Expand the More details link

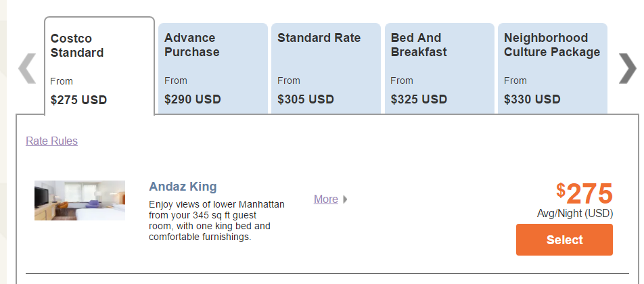coord(325,199)
